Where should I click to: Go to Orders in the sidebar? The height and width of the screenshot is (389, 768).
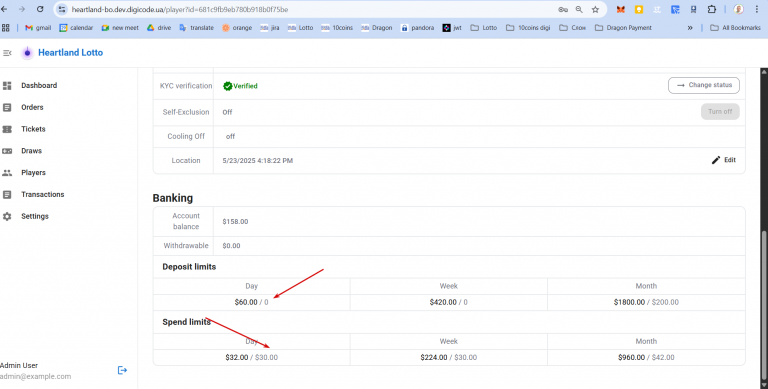32,107
